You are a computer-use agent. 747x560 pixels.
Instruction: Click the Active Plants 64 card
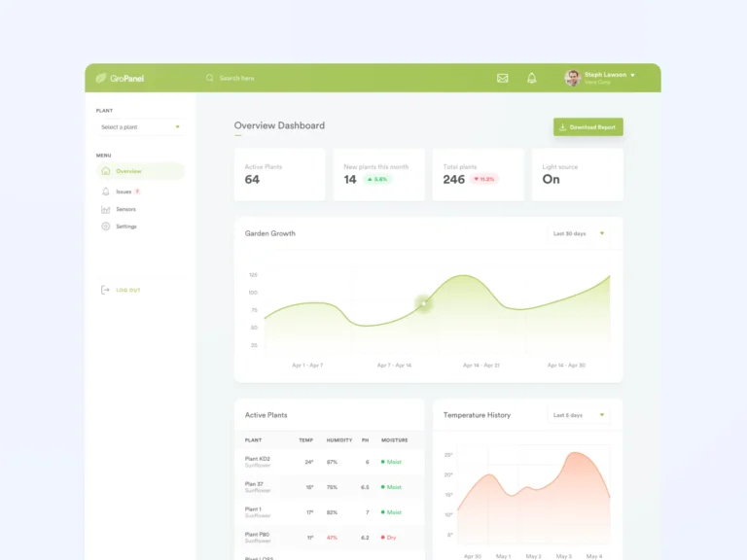tap(280, 174)
